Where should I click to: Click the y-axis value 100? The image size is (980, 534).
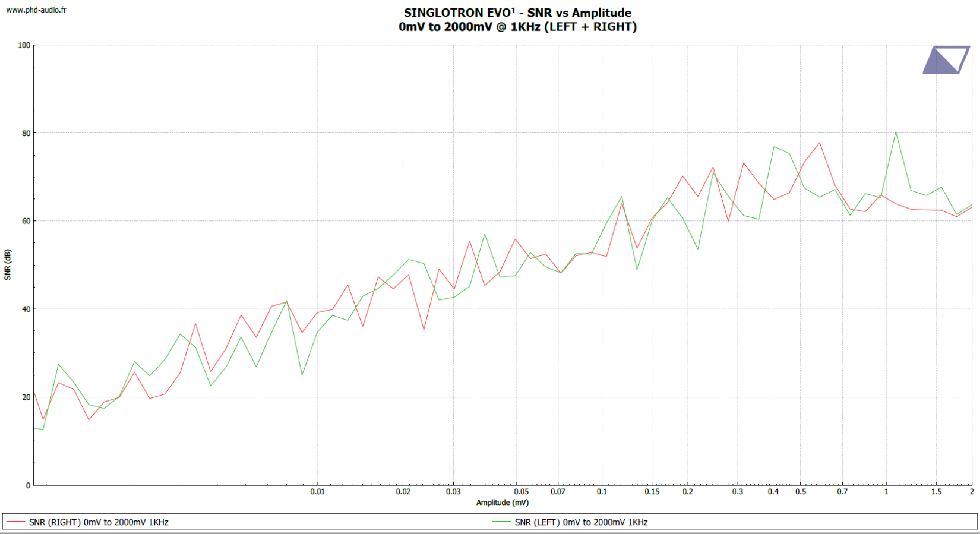24,45
